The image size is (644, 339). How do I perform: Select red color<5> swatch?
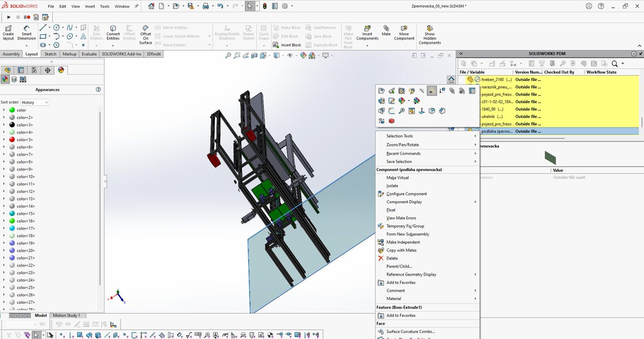point(12,139)
